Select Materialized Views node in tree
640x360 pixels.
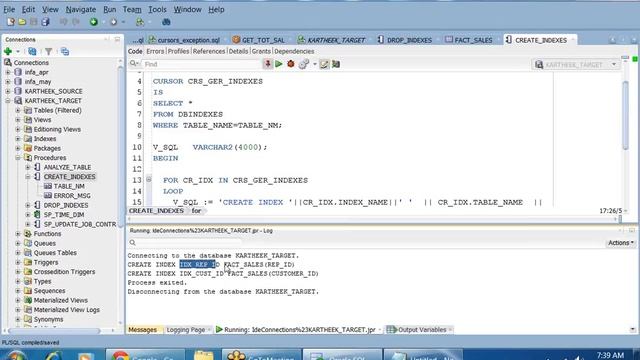point(60,300)
